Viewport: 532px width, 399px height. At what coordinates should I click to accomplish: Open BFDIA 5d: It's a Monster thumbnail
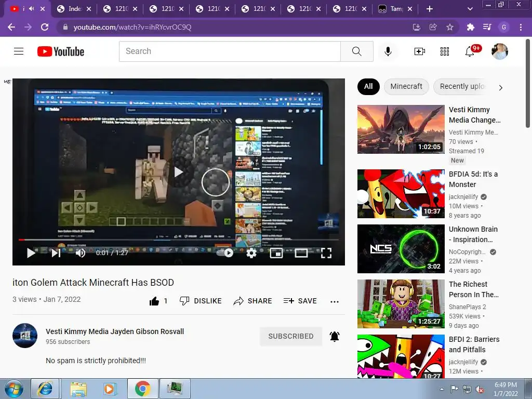point(401,194)
